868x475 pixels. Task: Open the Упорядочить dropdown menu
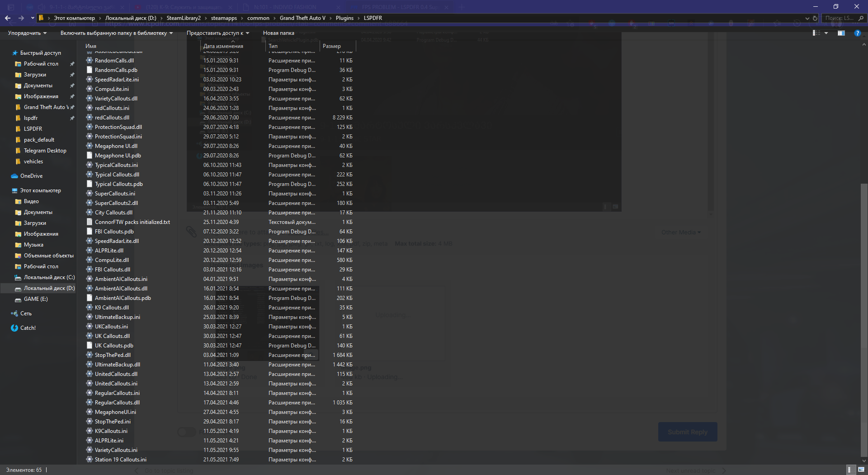[27, 33]
